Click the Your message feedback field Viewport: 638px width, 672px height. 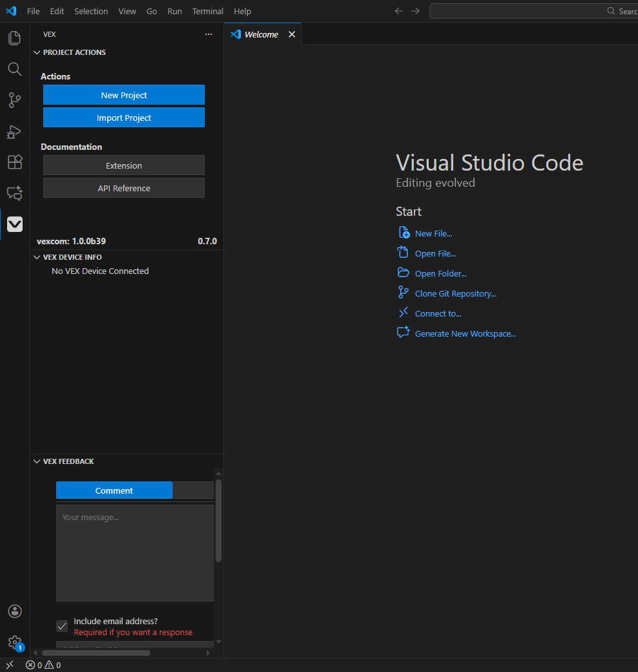[x=134, y=552]
